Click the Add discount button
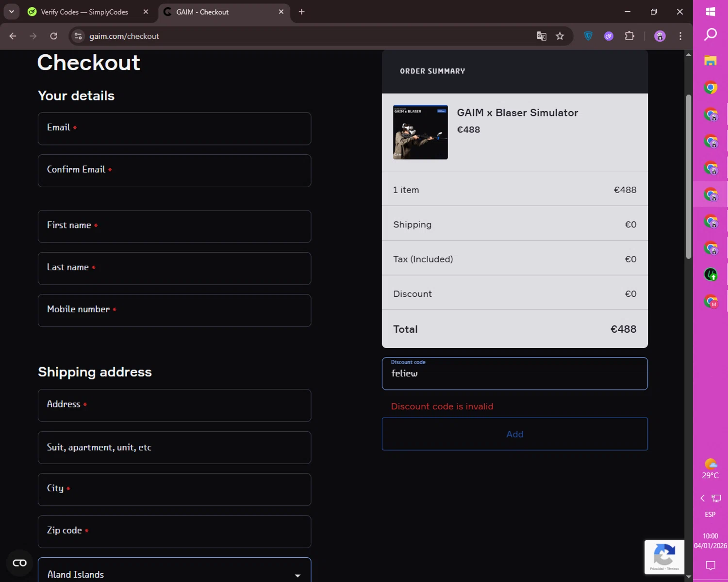 515,434
